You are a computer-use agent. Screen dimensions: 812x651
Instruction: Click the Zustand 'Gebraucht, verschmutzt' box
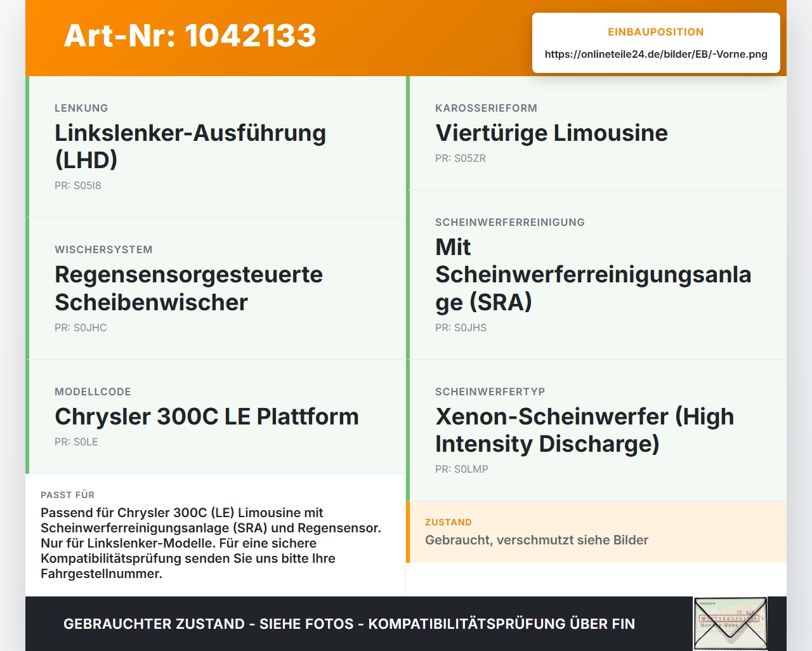pos(596,532)
